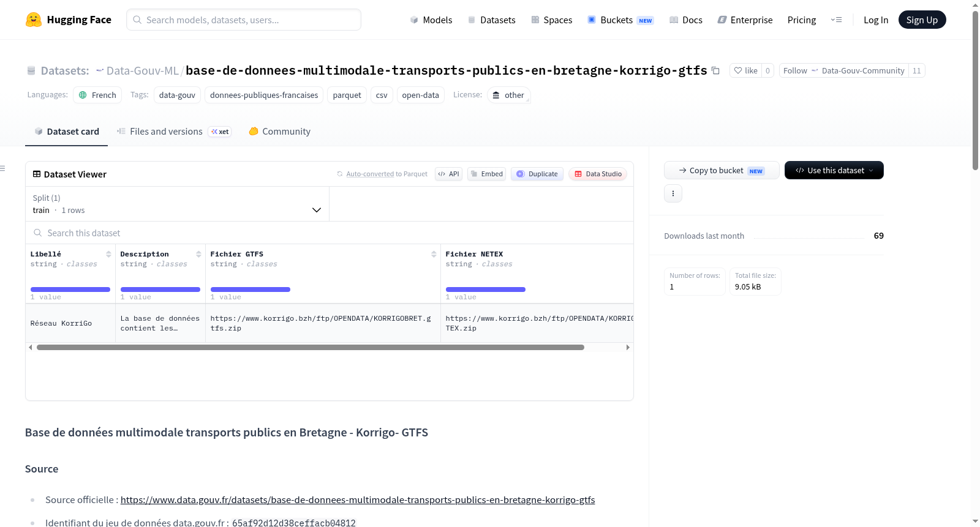The image size is (980, 527).
Task: Click the csv tag
Action: 382,95
